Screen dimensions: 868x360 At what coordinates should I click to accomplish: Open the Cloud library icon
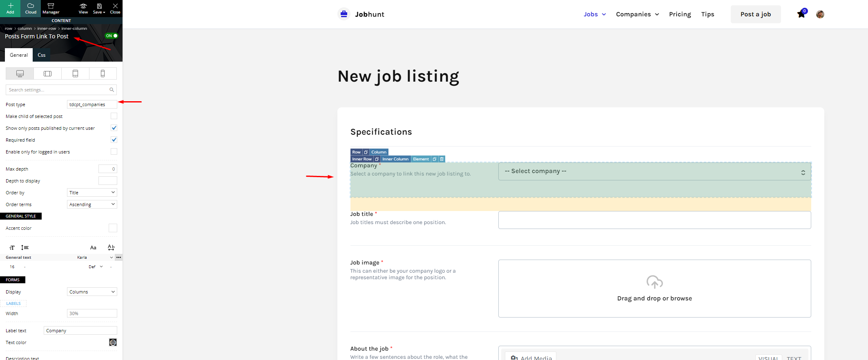[31, 8]
